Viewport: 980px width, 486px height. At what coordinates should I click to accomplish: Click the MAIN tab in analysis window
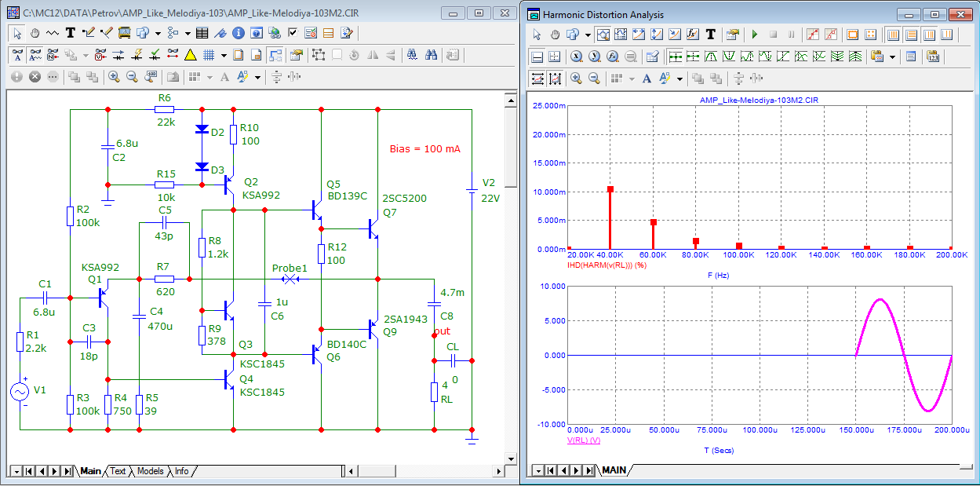point(614,470)
